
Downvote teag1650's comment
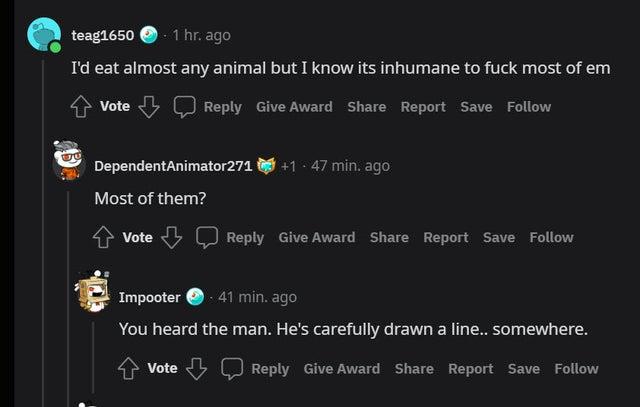tap(147, 106)
